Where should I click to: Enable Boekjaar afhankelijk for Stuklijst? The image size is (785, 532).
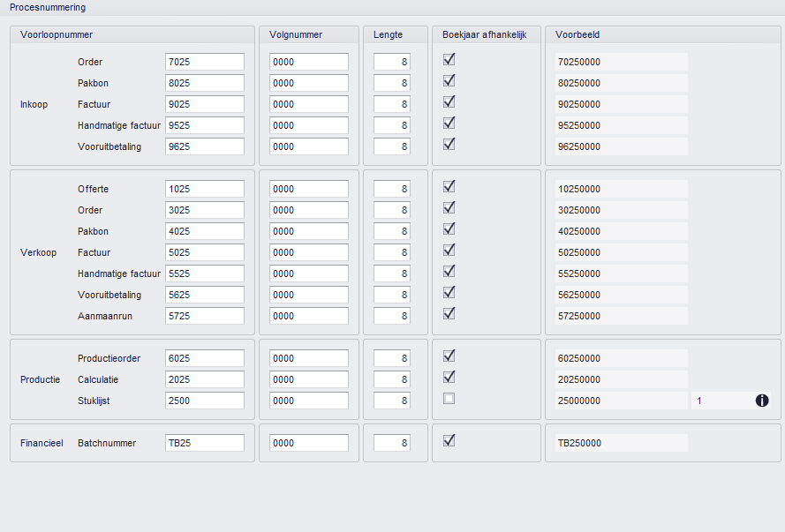point(449,399)
